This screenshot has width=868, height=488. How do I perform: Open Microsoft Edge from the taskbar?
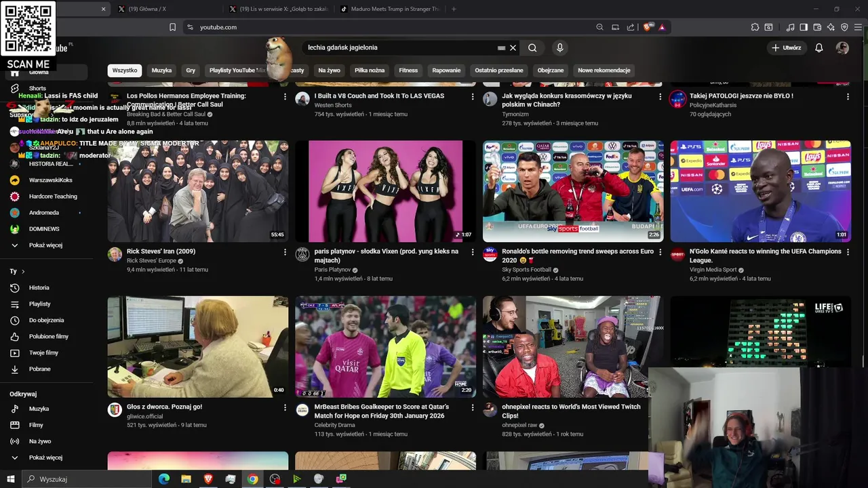[x=164, y=479]
